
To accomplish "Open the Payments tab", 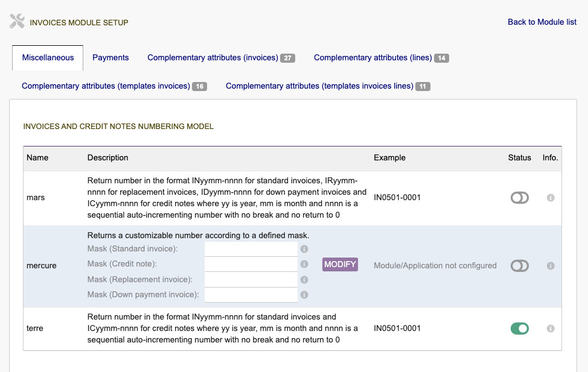I will pos(110,58).
